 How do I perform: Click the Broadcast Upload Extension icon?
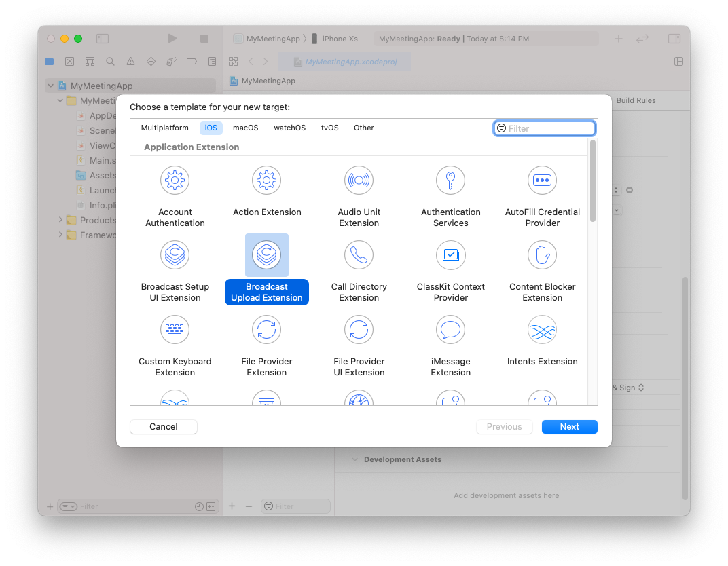click(x=267, y=254)
